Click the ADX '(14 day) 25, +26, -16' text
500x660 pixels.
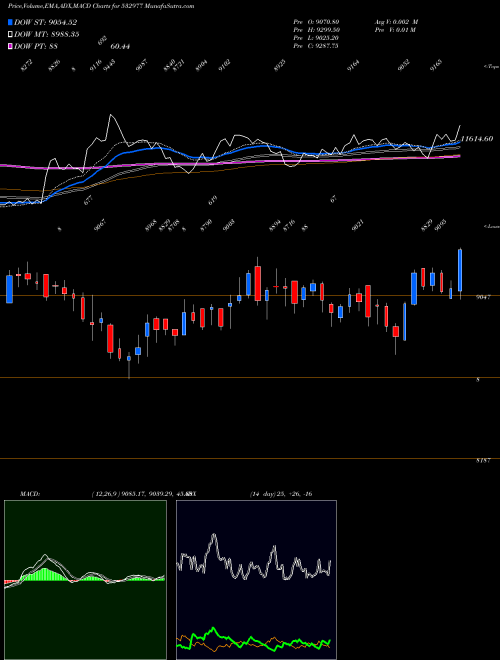tap(281, 494)
